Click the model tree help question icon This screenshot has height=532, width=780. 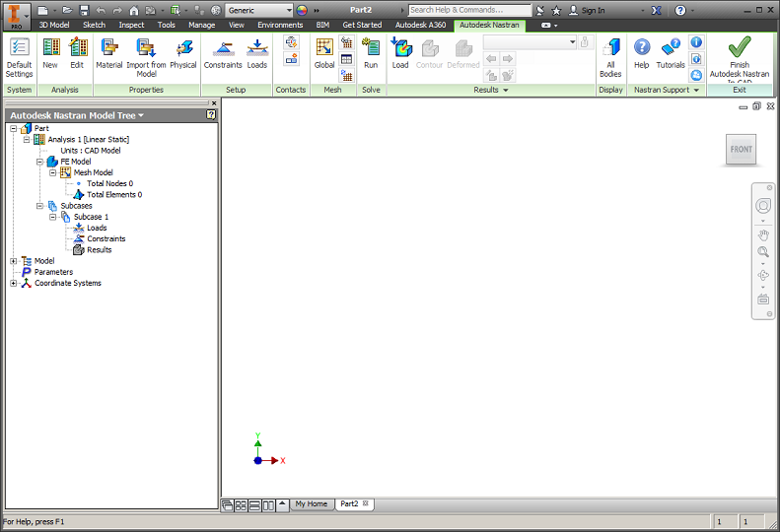[x=211, y=115]
